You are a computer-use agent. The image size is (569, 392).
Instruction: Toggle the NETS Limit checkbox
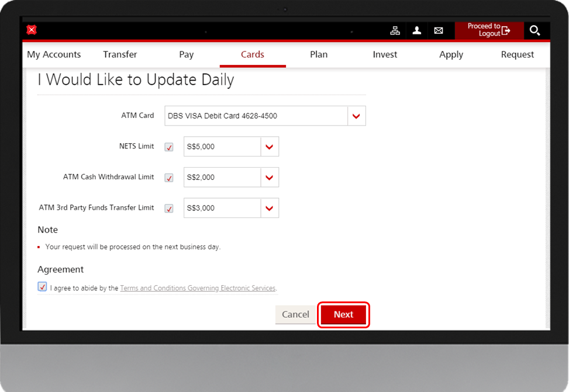pos(169,147)
